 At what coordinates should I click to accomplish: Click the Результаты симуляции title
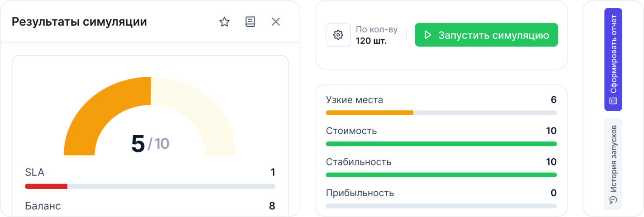tap(79, 22)
